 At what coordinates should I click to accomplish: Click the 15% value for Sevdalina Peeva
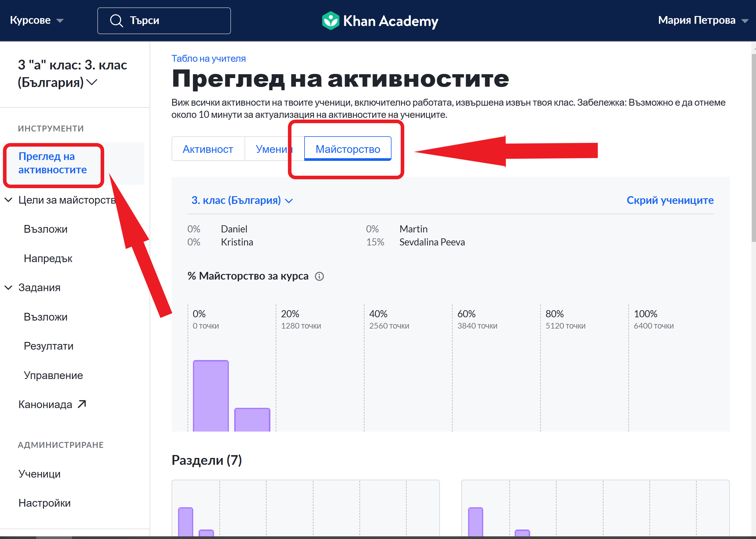click(375, 242)
